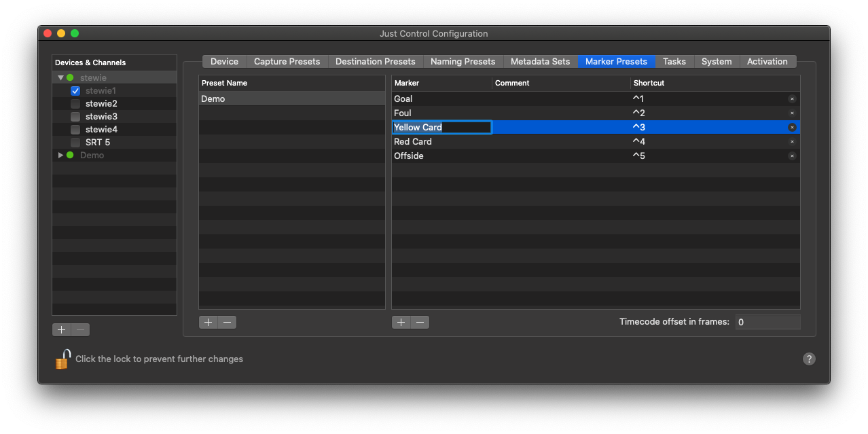The image size is (868, 434).
Task: Open the Destination Presets tab
Action: pos(375,61)
